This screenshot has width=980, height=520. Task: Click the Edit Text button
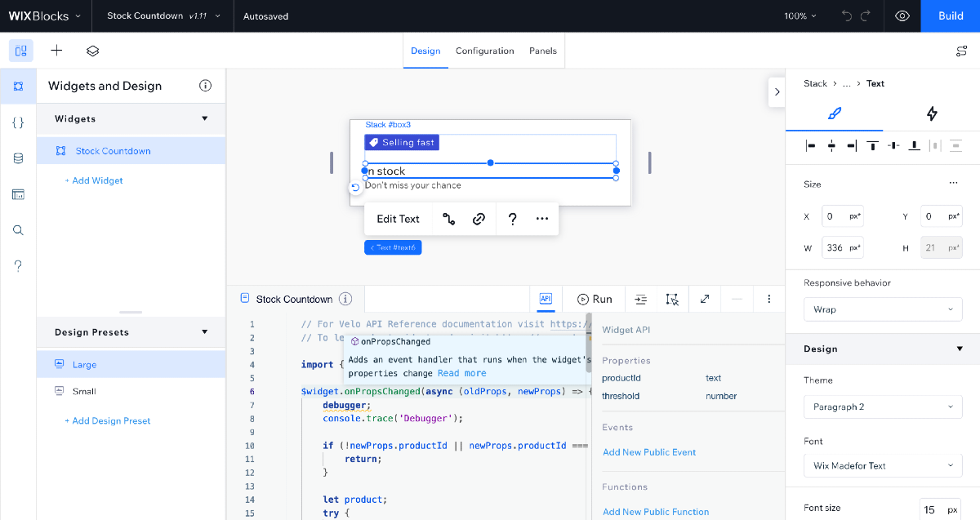tap(399, 219)
